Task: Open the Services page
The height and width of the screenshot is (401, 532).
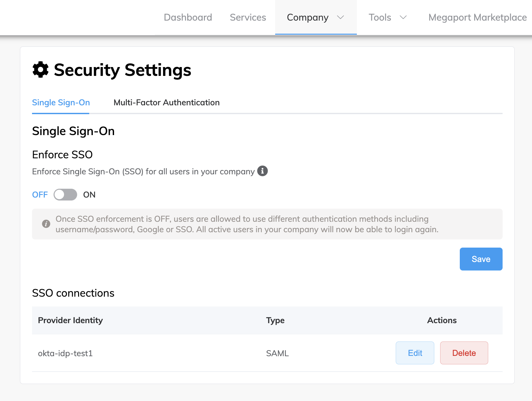Action: tap(248, 17)
